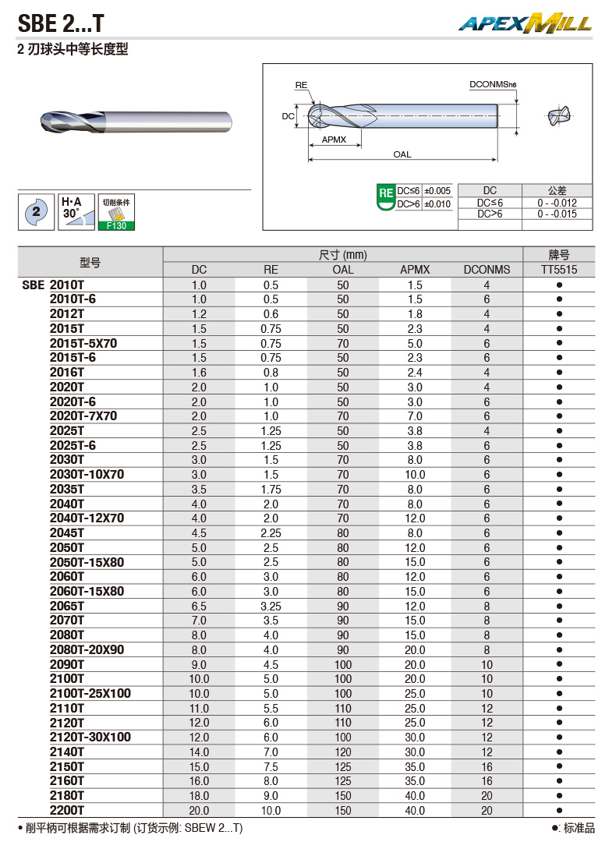Click the ±0.005 RE tolerance value

click(437, 191)
